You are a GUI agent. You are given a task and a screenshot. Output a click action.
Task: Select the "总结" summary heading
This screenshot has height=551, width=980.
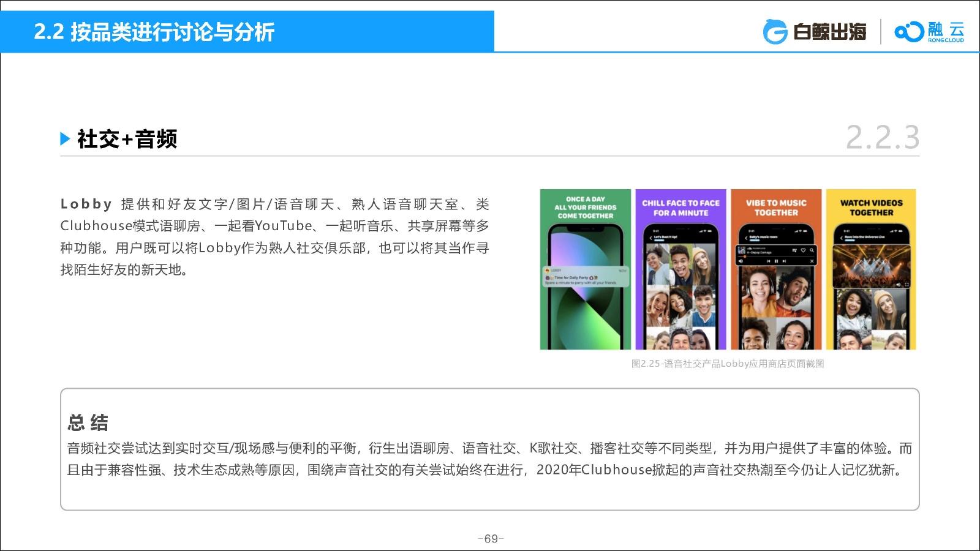point(88,422)
